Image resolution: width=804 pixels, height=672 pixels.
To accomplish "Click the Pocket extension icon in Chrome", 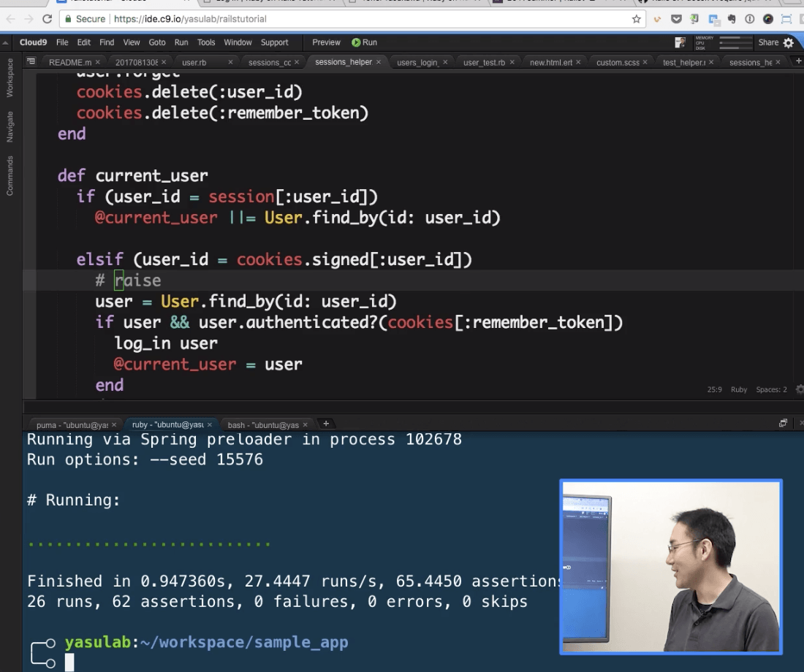I will [x=676, y=19].
